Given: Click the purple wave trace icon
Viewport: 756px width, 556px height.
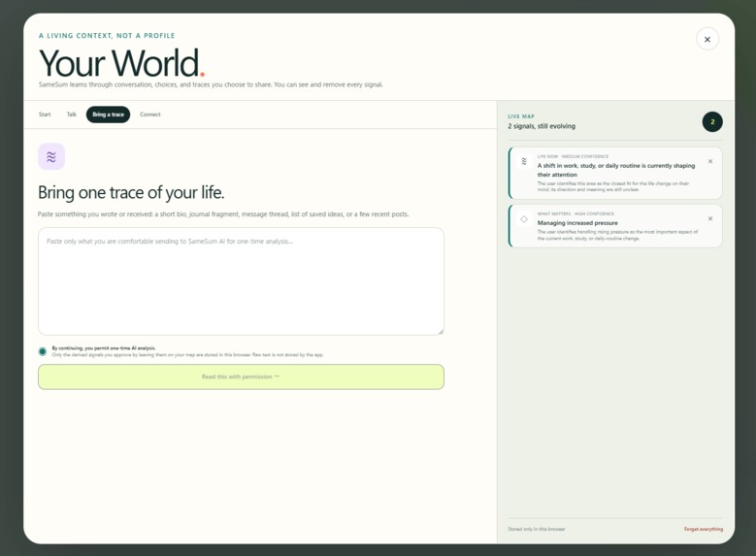Looking at the screenshot, I should click(x=51, y=157).
